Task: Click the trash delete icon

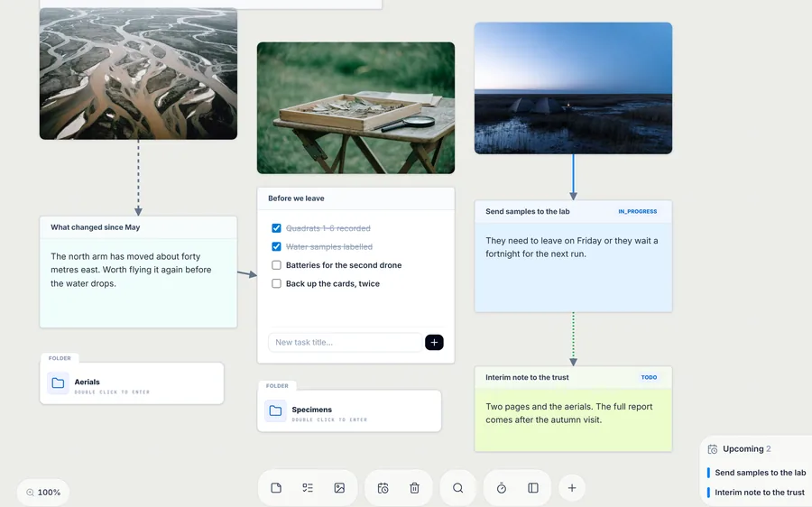Action: coord(414,488)
